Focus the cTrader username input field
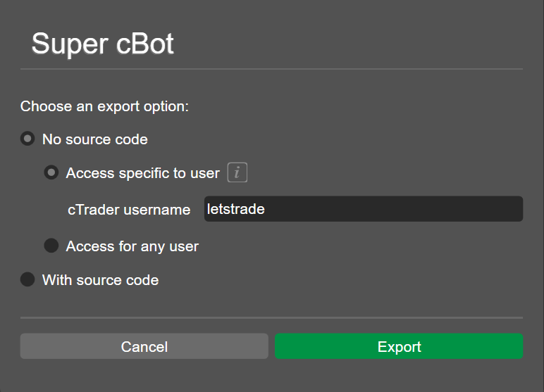The height and width of the screenshot is (392, 544). pyautogui.click(x=363, y=209)
